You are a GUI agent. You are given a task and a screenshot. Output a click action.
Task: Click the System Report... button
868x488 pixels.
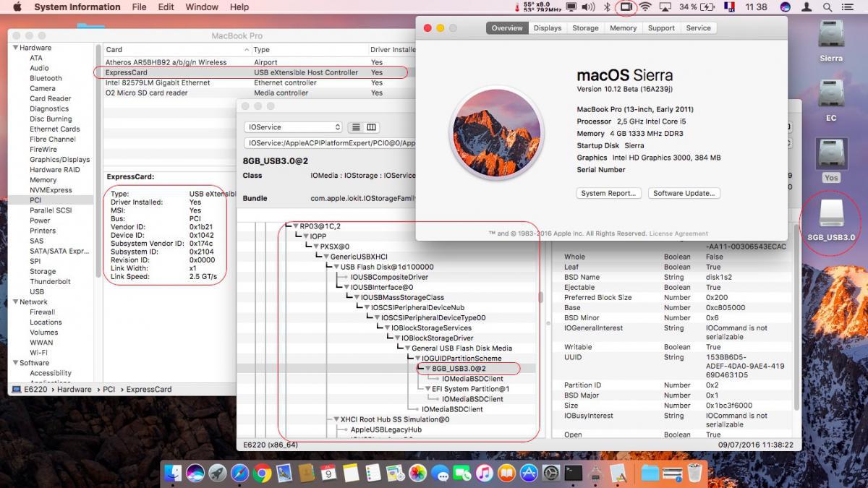click(x=608, y=193)
